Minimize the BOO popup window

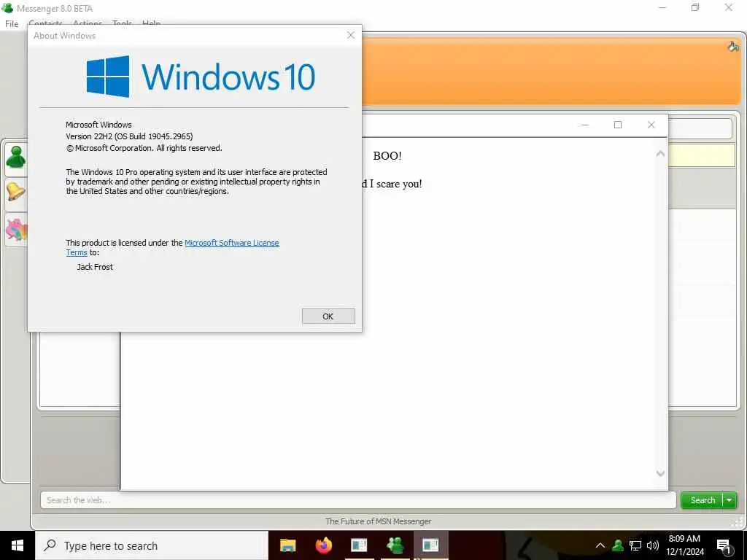point(585,125)
